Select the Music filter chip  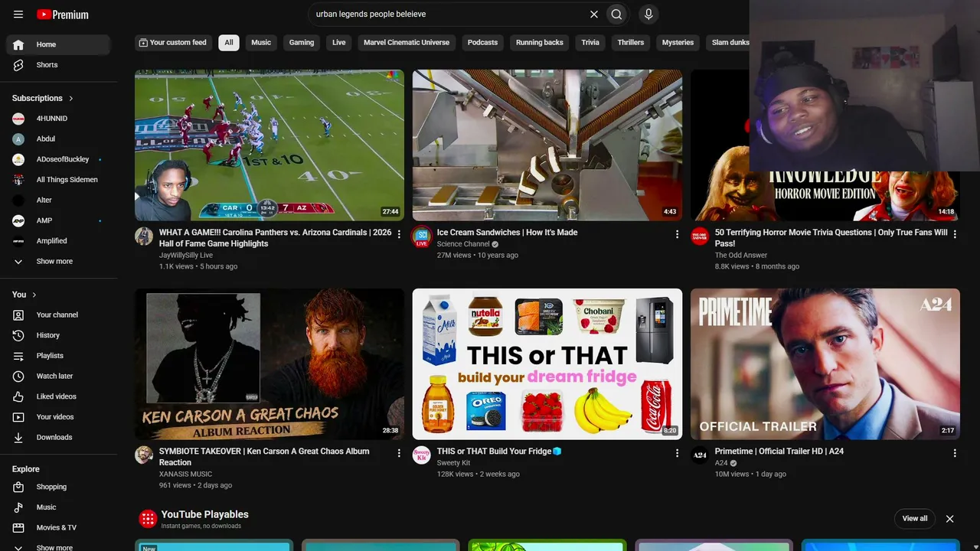261,43
